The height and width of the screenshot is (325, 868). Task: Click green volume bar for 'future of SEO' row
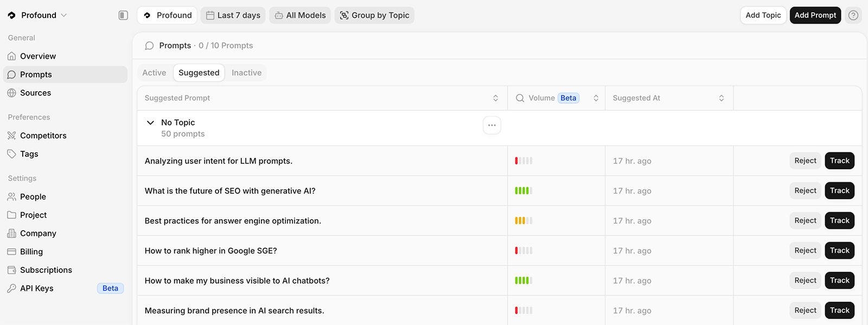[524, 190]
